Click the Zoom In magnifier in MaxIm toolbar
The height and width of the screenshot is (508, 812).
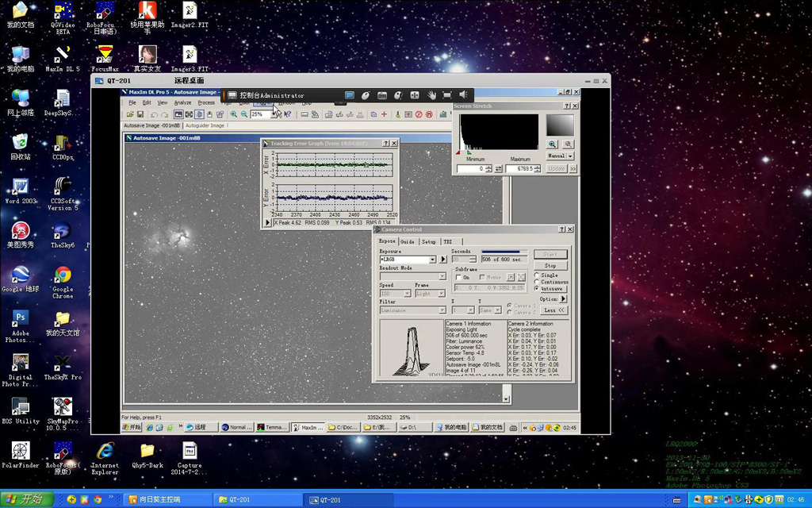coord(234,114)
